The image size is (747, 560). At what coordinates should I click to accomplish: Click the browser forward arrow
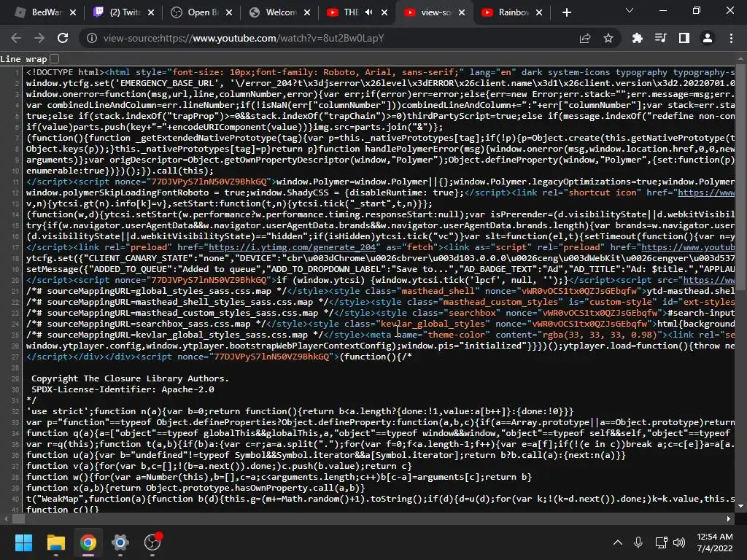(39, 38)
